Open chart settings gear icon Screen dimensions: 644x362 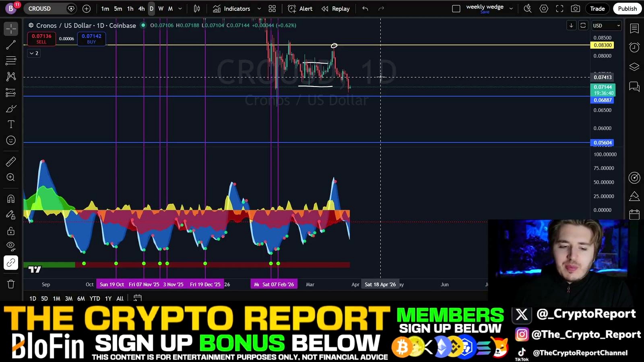(544, 8)
